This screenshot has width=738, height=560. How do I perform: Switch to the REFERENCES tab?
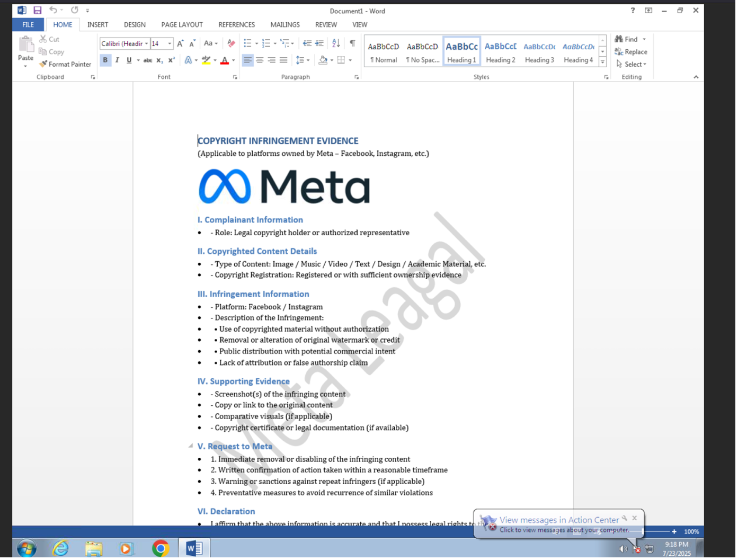tap(237, 25)
